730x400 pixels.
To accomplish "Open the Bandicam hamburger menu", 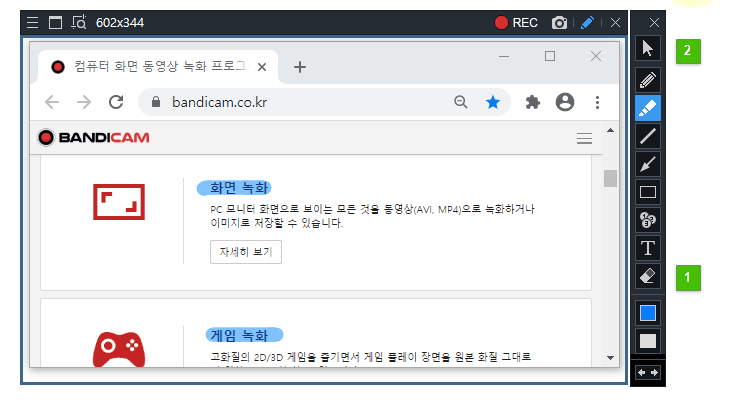I will coord(33,22).
